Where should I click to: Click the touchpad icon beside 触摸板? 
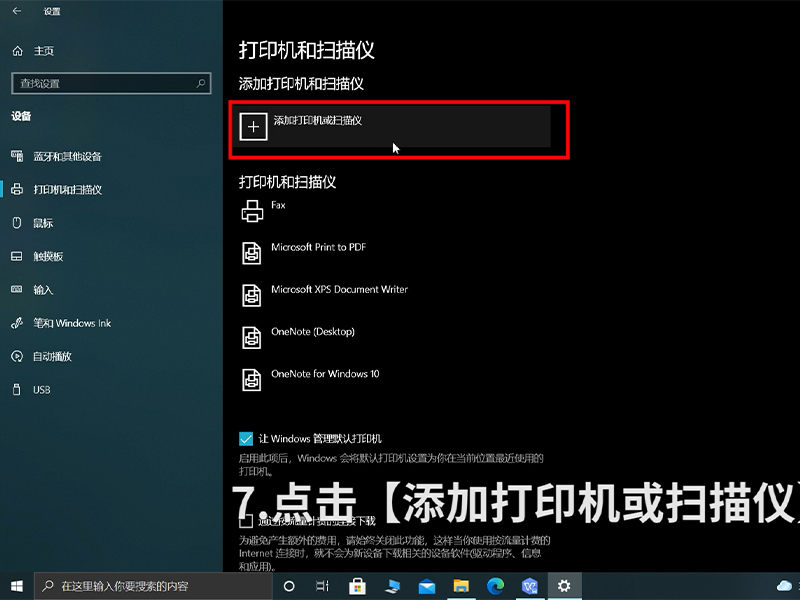tap(17, 256)
